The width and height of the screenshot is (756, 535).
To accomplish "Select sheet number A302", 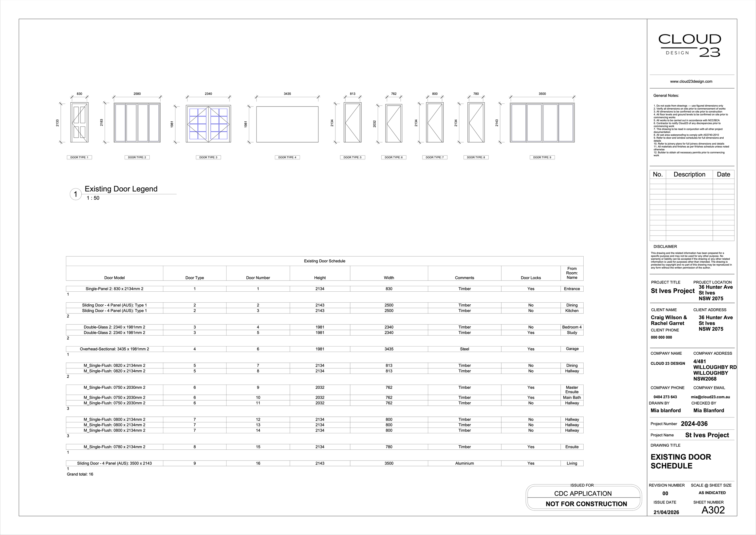I will click(x=713, y=510).
